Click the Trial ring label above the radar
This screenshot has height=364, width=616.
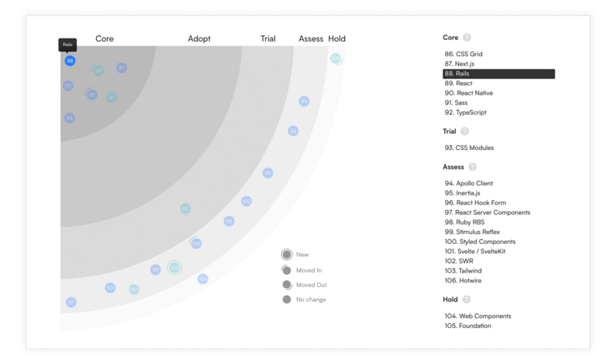tap(268, 38)
